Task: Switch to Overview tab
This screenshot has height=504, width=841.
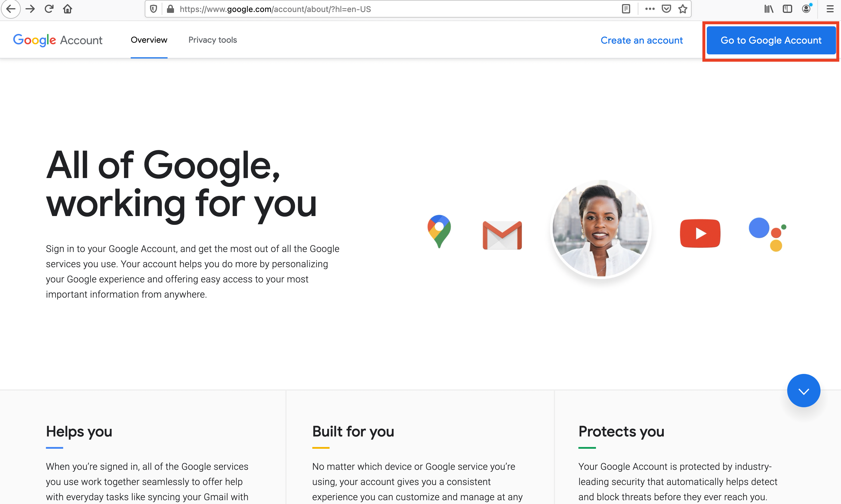Action: click(x=149, y=40)
